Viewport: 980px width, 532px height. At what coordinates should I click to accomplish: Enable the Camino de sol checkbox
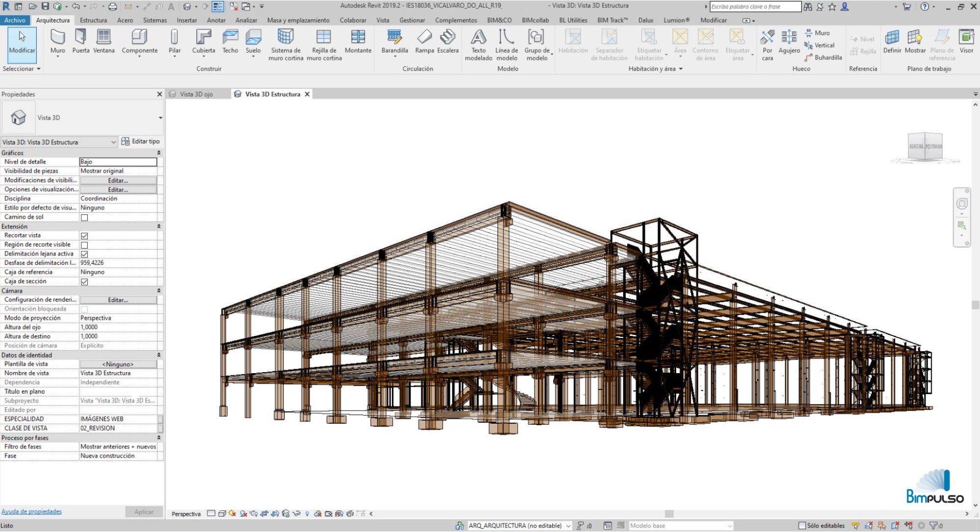[84, 217]
